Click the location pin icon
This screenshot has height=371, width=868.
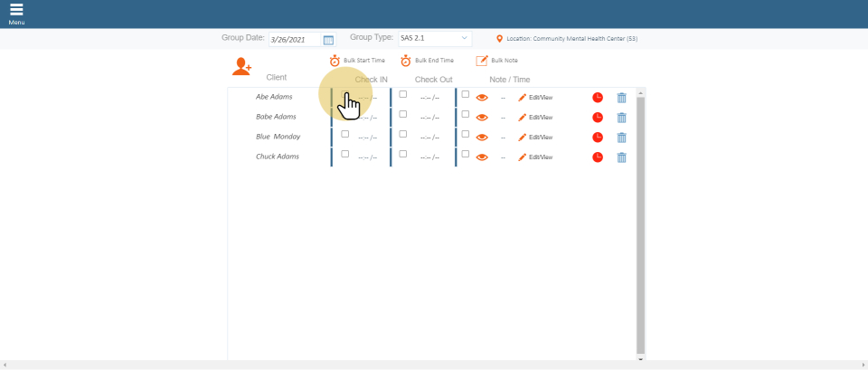(499, 39)
